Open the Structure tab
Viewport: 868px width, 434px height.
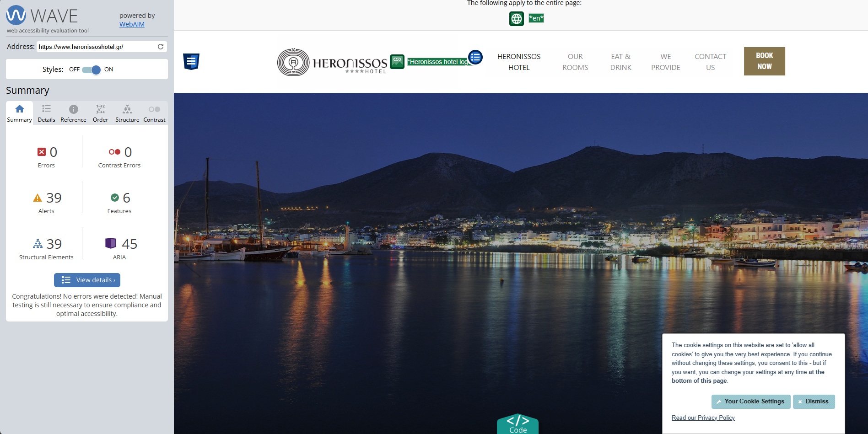(x=127, y=113)
